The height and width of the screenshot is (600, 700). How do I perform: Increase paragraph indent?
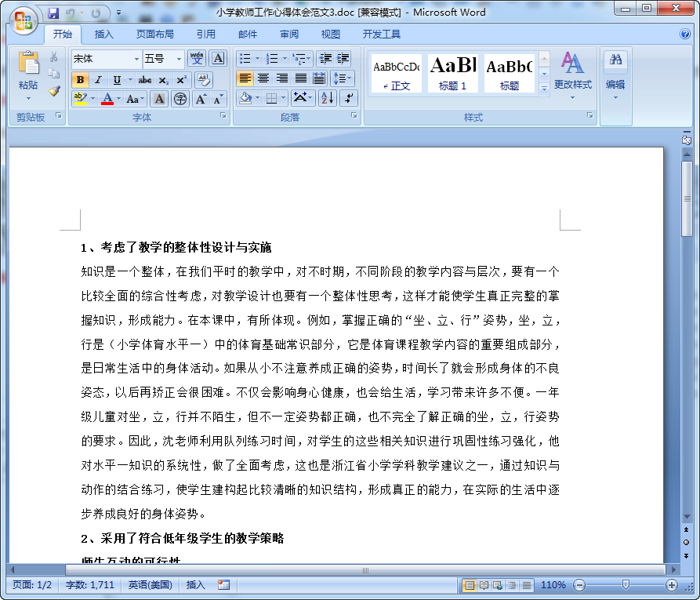coord(343,59)
